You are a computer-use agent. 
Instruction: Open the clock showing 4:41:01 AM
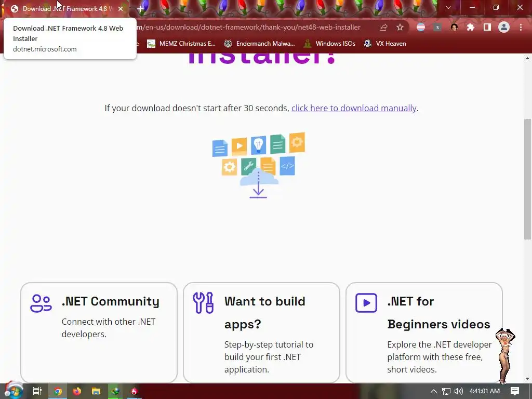coord(485,391)
